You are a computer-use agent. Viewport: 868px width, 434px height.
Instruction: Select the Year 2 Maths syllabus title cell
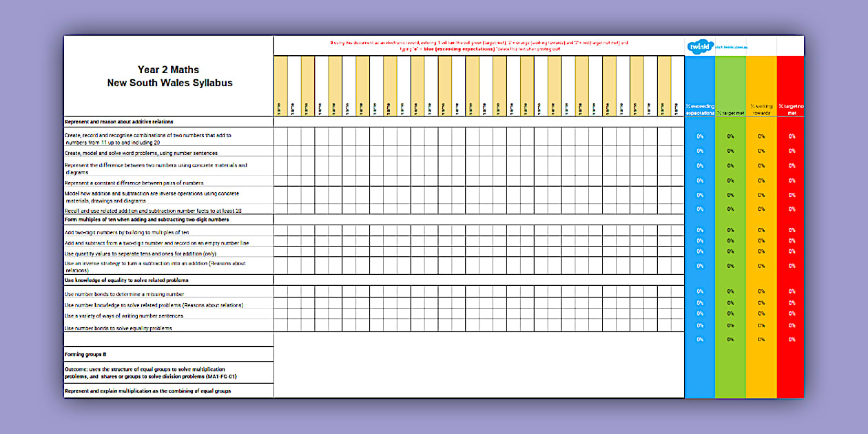168,76
